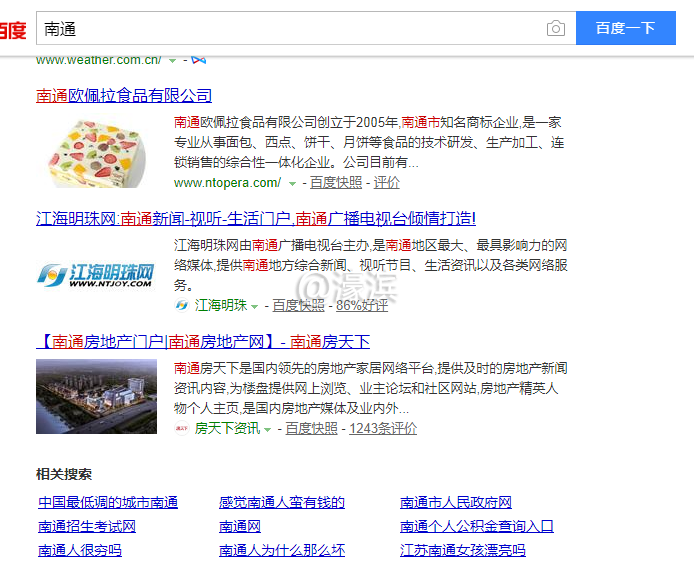Click the 江海明珠网 logo thumbnail

pos(96,275)
